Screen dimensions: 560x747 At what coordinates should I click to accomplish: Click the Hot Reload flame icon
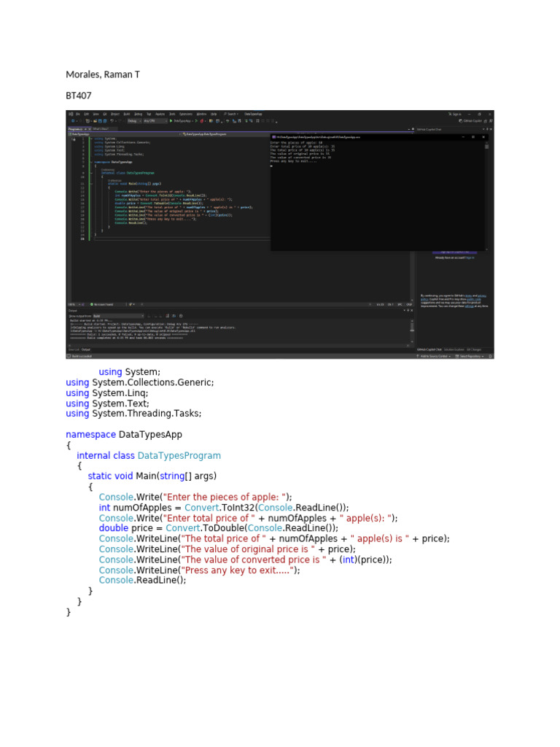point(201,121)
